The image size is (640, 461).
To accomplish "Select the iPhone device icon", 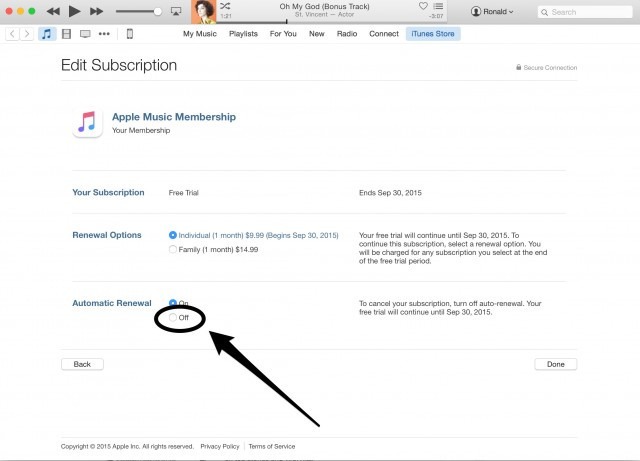I will pyautogui.click(x=129, y=34).
